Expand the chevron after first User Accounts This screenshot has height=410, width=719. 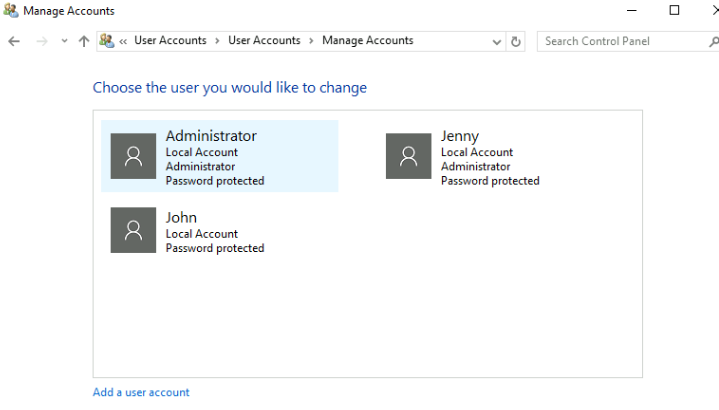[x=217, y=41]
